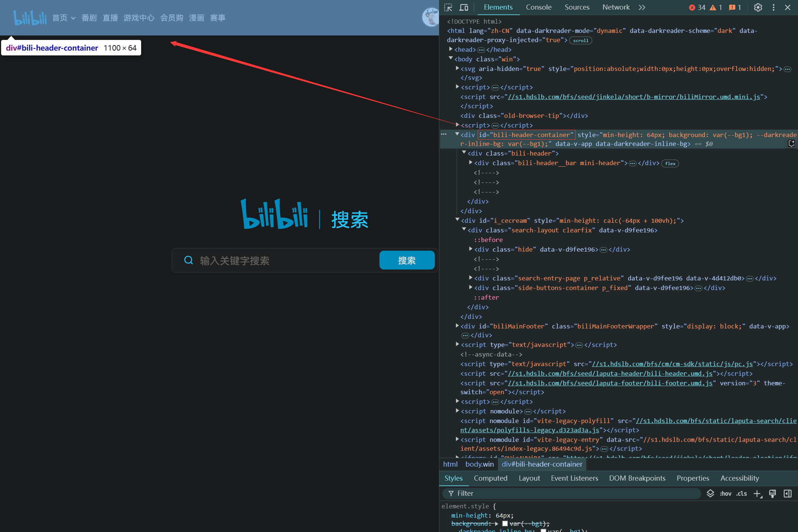Click the CSS layers toggle icon
The width and height of the screenshot is (798, 532).
click(710, 494)
